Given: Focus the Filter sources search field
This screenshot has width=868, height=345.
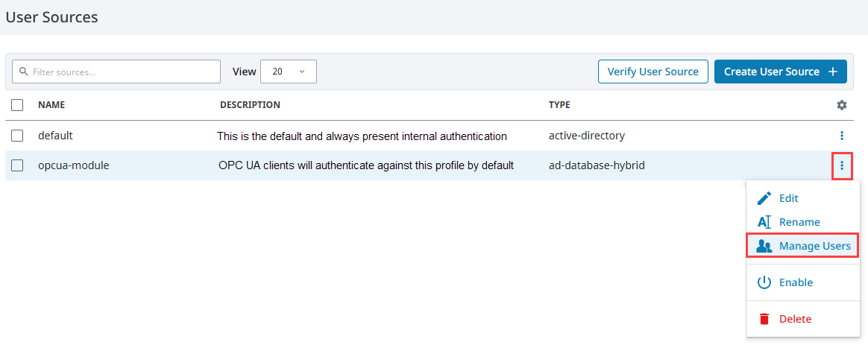Looking at the screenshot, I should coord(116,72).
